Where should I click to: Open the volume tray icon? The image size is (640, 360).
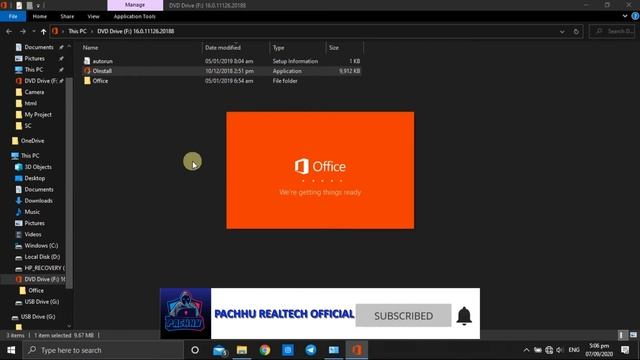coord(560,350)
